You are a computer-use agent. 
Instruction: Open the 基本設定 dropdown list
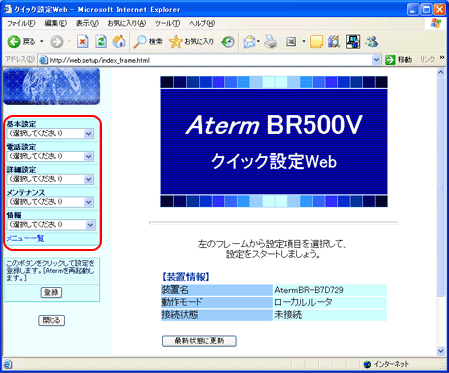pyautogui.click(x=50, y=134)
